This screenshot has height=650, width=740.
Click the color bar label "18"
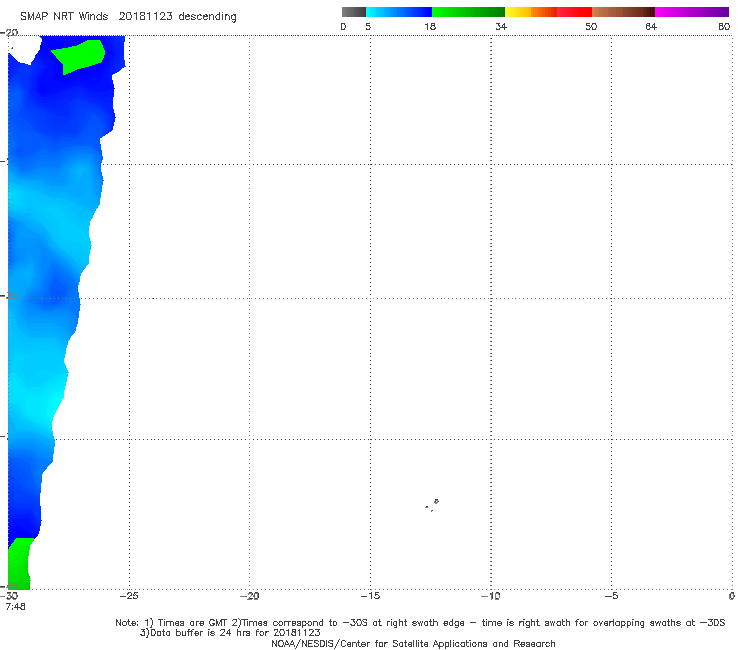tap(430, 27)
